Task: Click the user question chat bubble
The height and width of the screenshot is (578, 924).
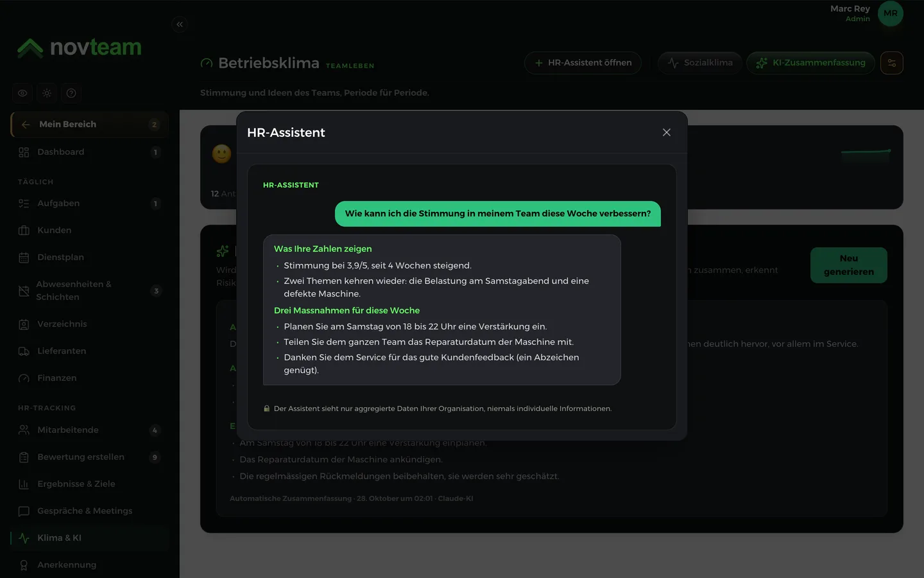Action: click(x=498, y=214)
